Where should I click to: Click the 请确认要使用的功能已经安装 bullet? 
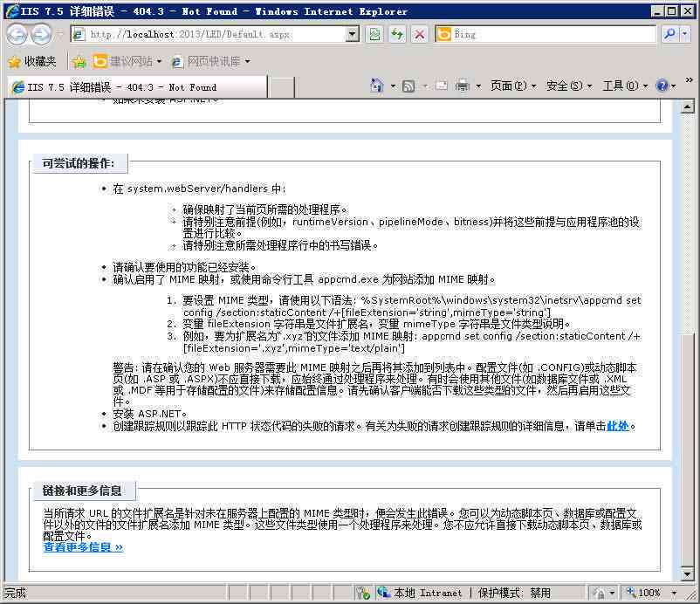(185, 267)
